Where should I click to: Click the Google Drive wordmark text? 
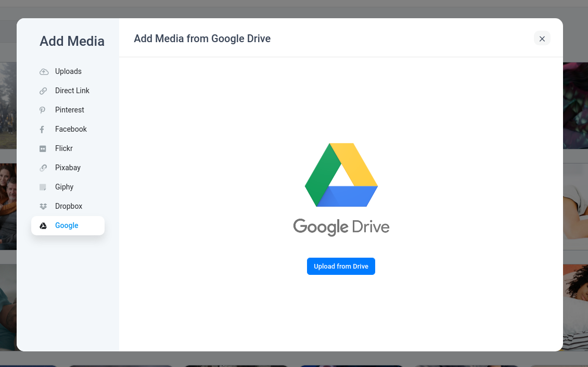click(341, 227)
